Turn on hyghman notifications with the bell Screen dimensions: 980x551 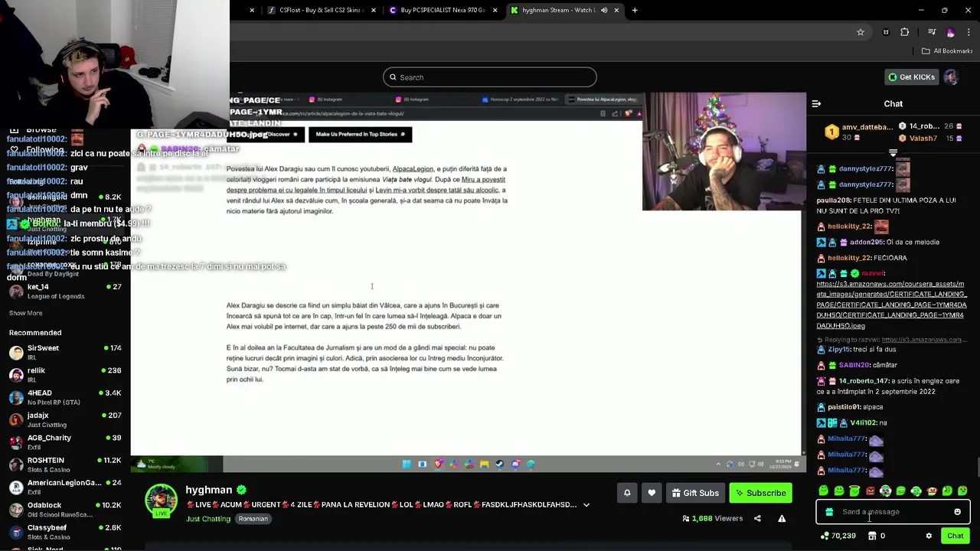click(x=627, y=493)
